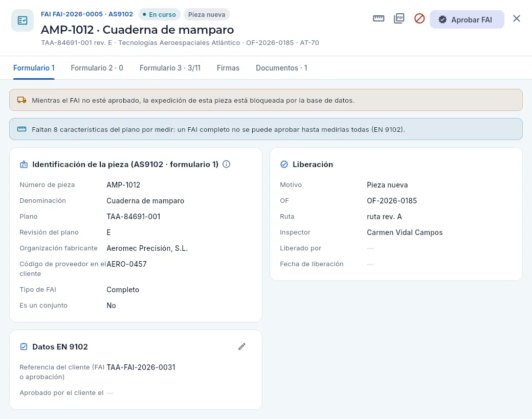Click the FAI checklist icon beside title
This screenshot has width=532, height=419.
click(x=23, y=20)
